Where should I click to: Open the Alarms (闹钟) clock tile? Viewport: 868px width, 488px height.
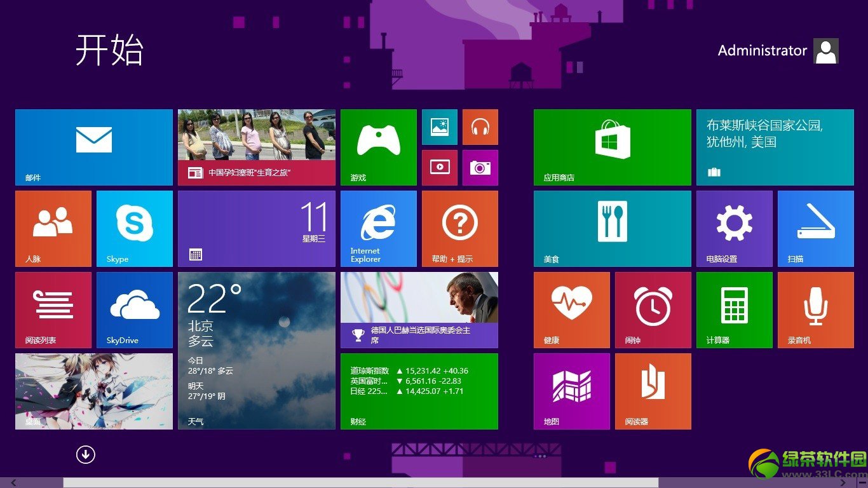point(653,309)
